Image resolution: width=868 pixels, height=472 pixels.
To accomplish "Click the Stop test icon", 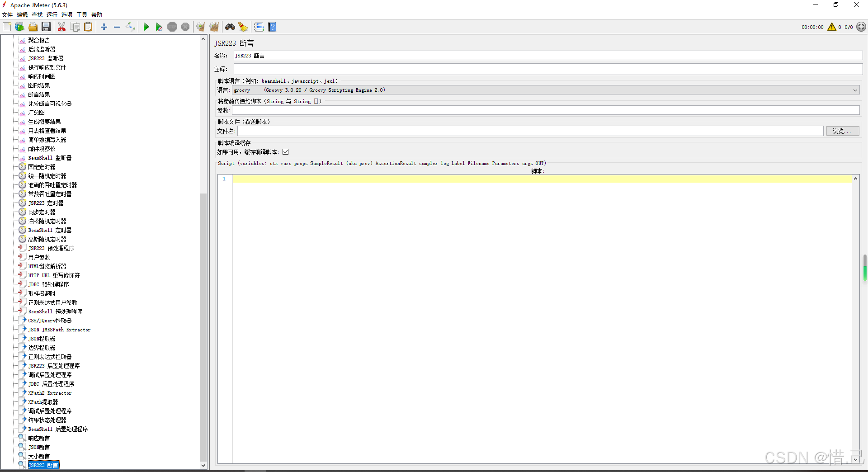I will coord(172,27).
